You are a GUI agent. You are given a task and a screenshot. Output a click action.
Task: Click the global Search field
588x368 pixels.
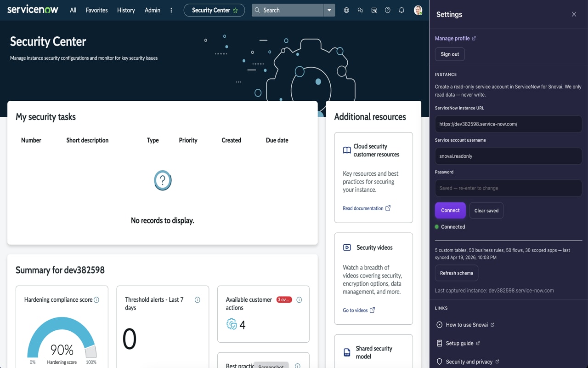288,10
